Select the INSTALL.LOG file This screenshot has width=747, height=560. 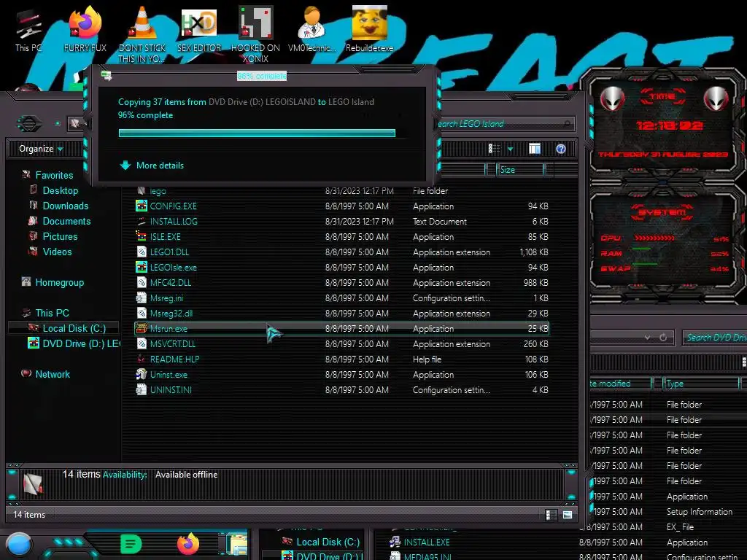point(174,222)
